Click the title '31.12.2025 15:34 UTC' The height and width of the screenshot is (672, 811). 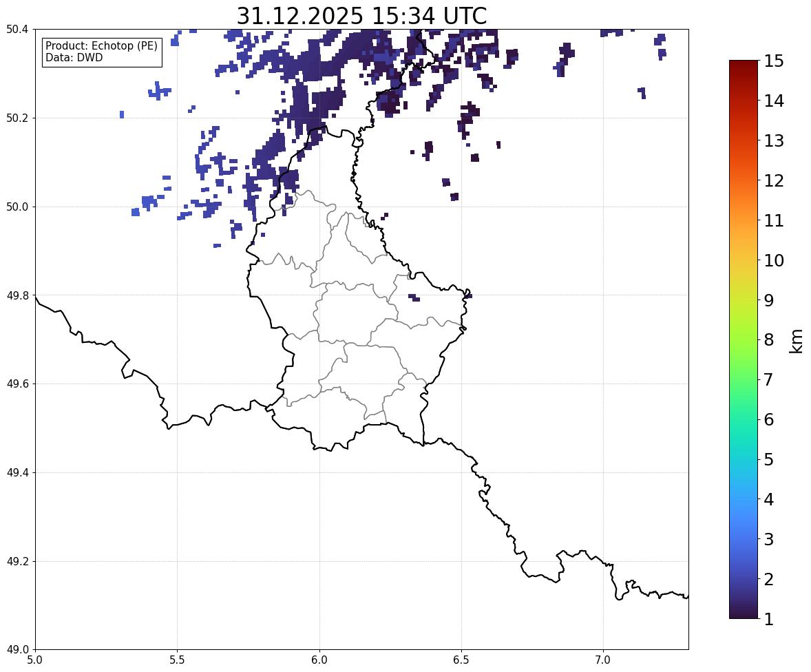(x=361, y=16)
